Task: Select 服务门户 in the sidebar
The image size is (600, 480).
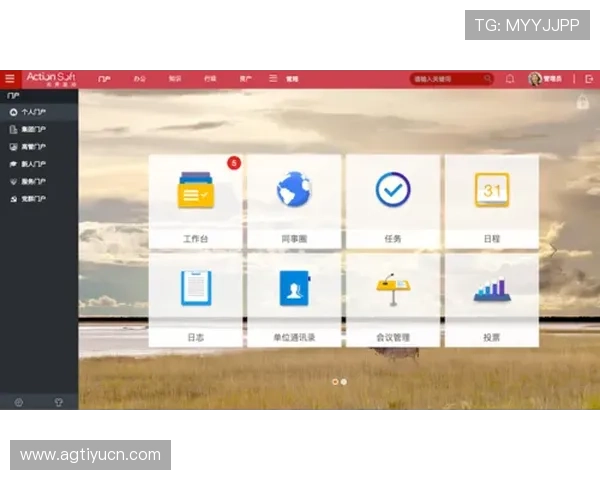Action: pyautogui.click(x=39, y=181)
